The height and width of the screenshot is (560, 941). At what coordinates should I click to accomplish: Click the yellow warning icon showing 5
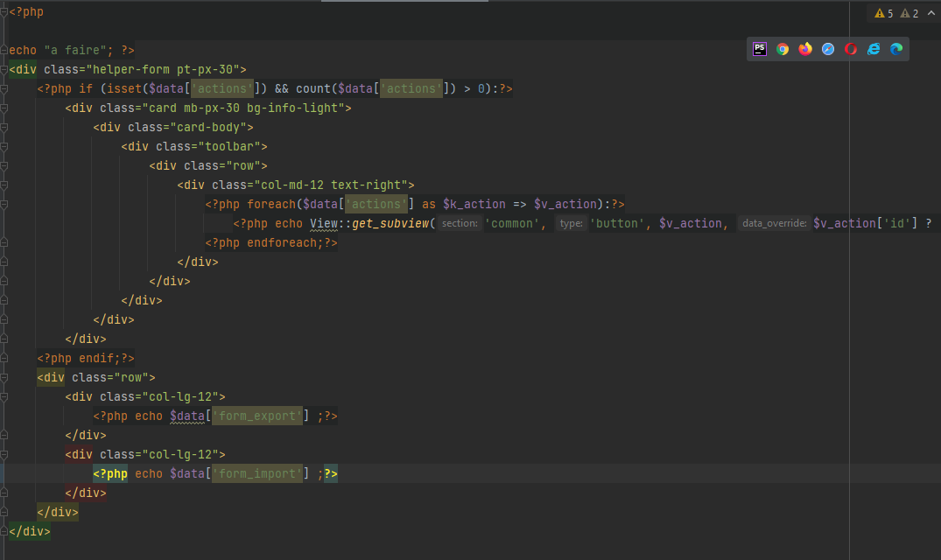click(883, 13)
